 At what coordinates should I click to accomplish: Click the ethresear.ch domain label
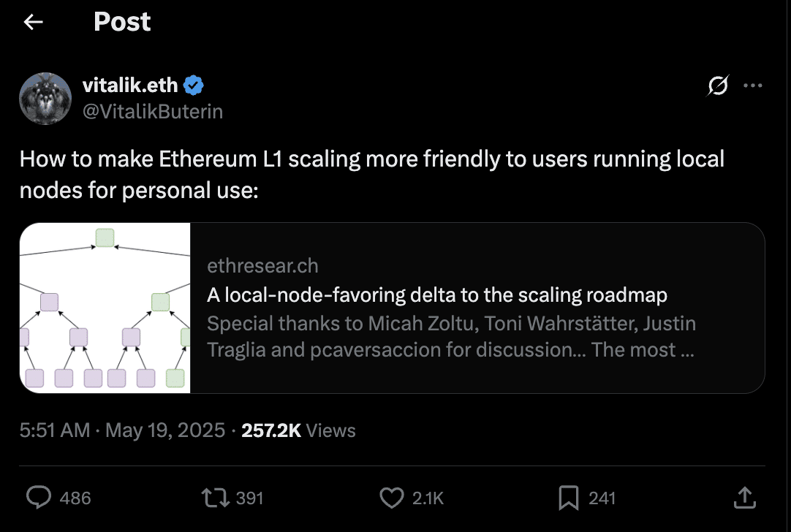[x=263, y=266]
